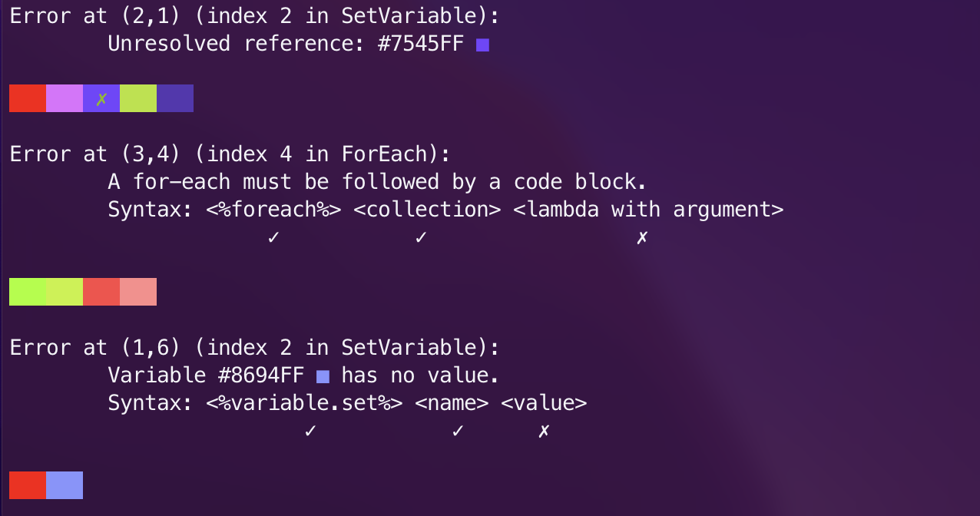This screenshot has height=516, width=980.
Task: Choose the lime swatch next to the ✗ swatch
Action: (x=138, y=98)
